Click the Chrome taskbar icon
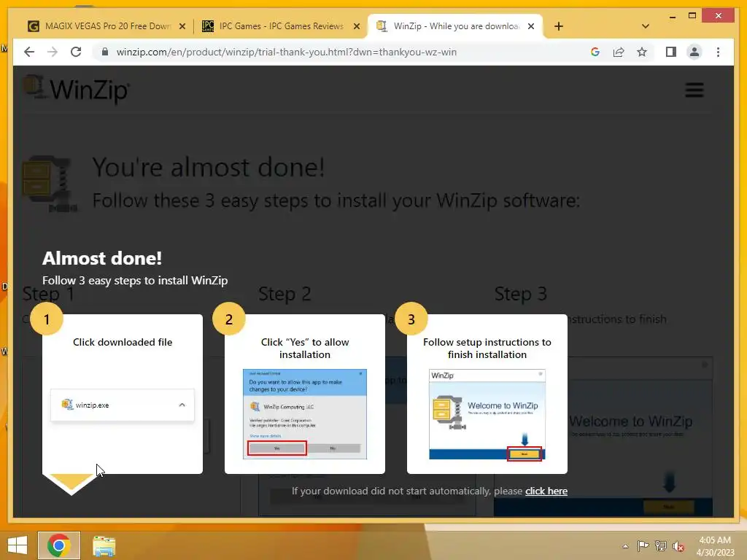 point(58,545)
